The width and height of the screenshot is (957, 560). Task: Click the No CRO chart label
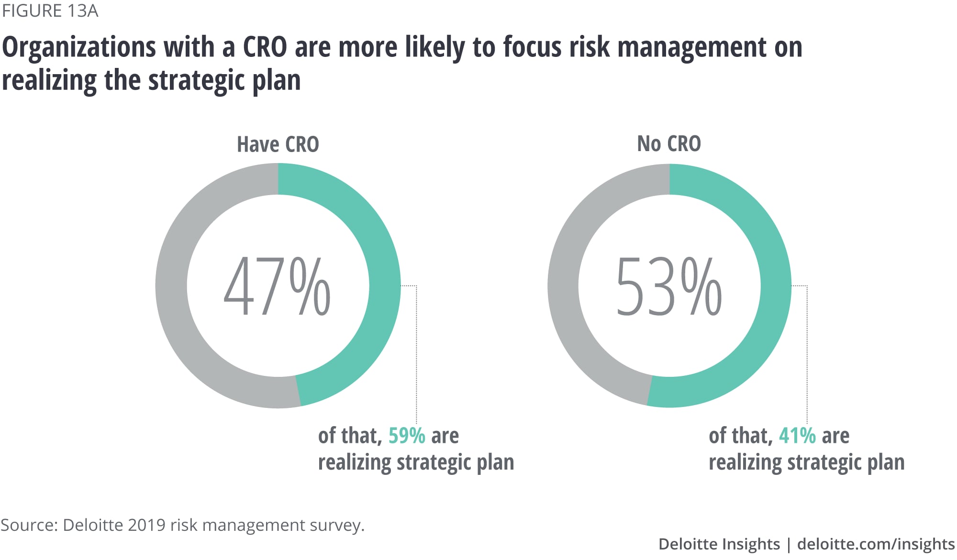click(669, 143)
